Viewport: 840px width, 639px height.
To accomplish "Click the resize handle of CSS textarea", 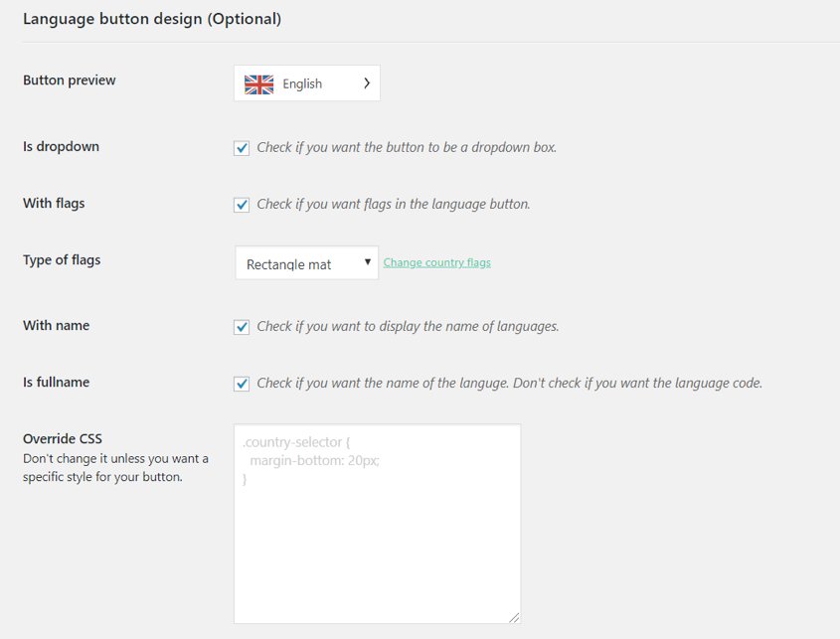I will 514,617.
